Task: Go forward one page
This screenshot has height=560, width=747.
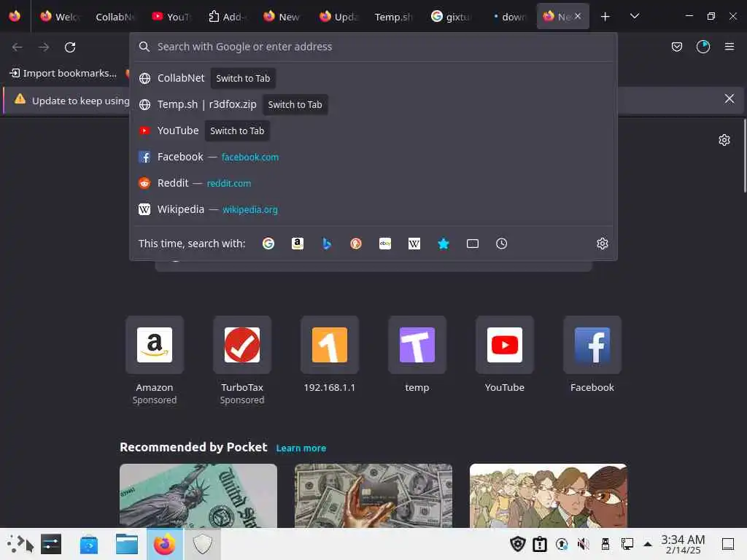Action: [44, 47]
